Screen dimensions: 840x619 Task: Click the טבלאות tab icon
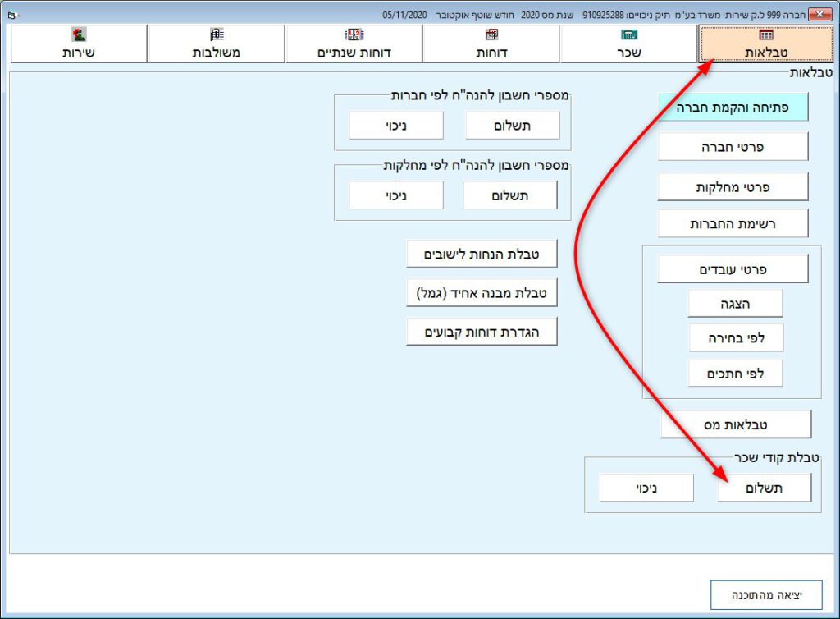tap(766, 34)
